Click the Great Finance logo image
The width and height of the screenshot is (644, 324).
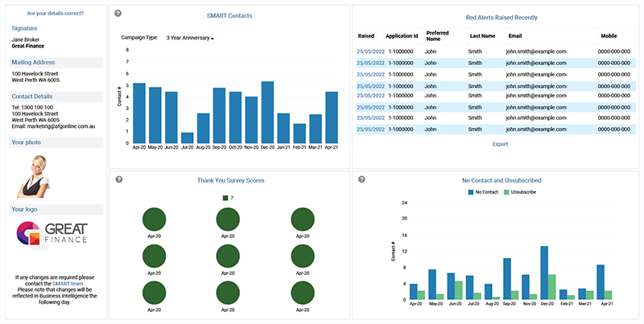[x=53, y=239]
